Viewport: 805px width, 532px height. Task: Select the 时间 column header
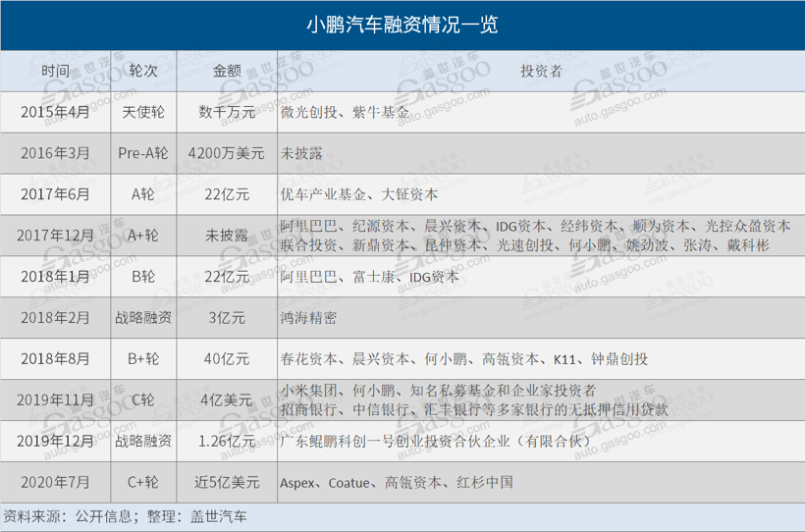[x=55, y=71]
